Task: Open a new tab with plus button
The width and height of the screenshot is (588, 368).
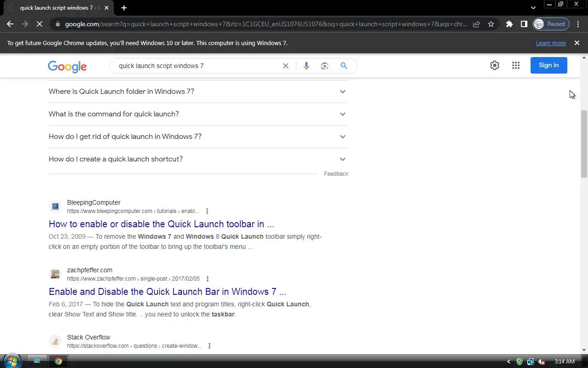Action: pyautogui.click(x=124, y=8)
